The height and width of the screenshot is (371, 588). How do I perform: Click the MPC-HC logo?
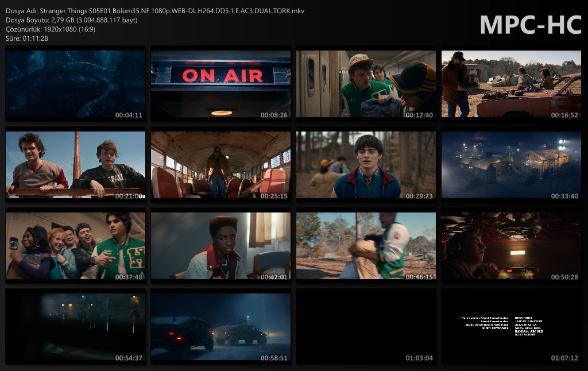point(530,25)
